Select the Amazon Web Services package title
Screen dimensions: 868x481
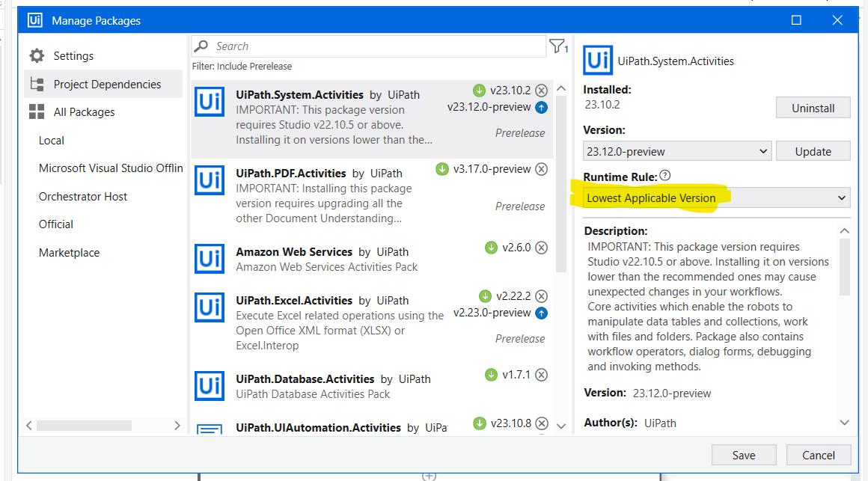(294, 252)
